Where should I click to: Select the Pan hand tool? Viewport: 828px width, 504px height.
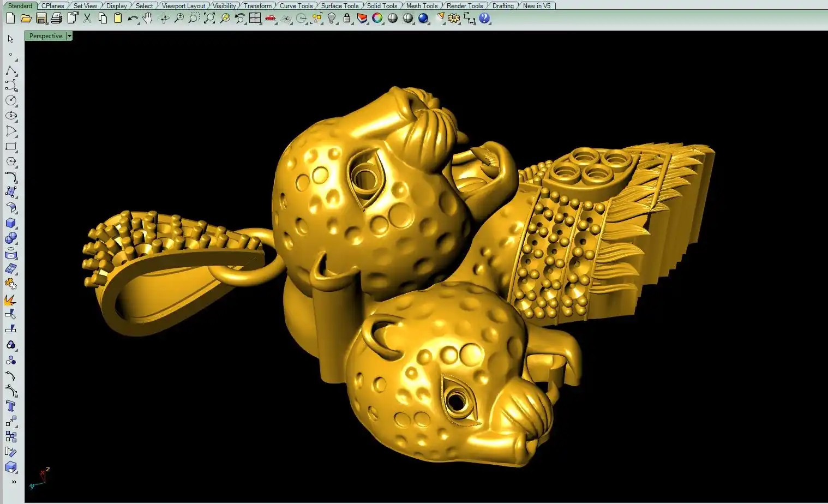(x=148, y=19)
